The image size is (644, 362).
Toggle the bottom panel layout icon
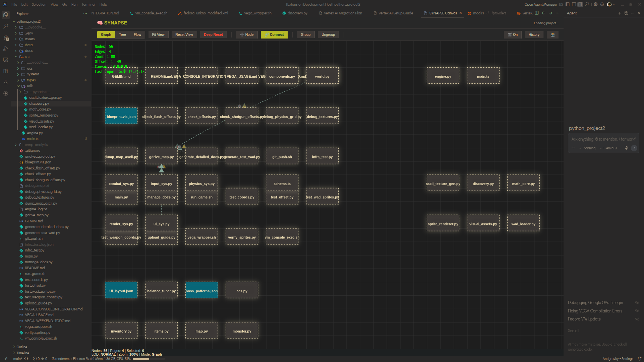(x=574, y=4)
